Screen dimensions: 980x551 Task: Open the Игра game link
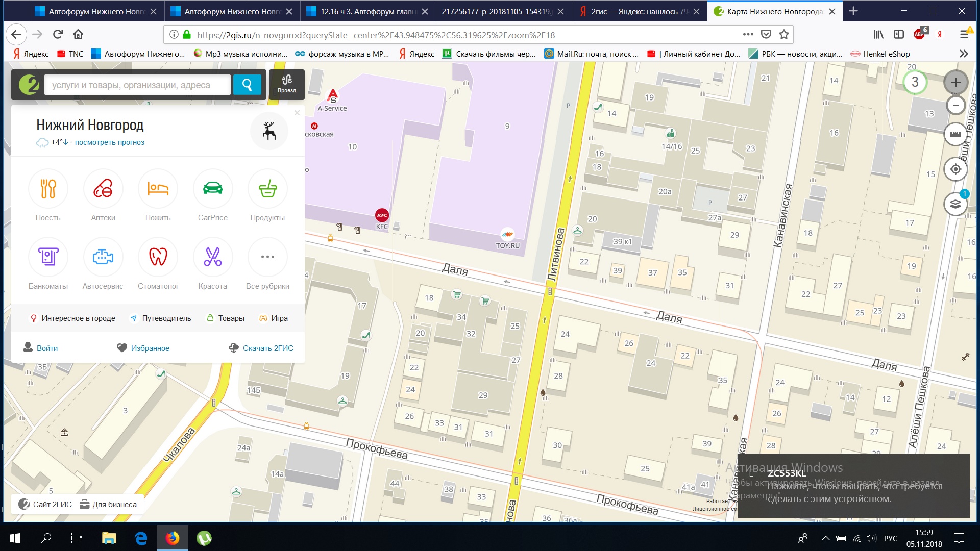point(274,318)
